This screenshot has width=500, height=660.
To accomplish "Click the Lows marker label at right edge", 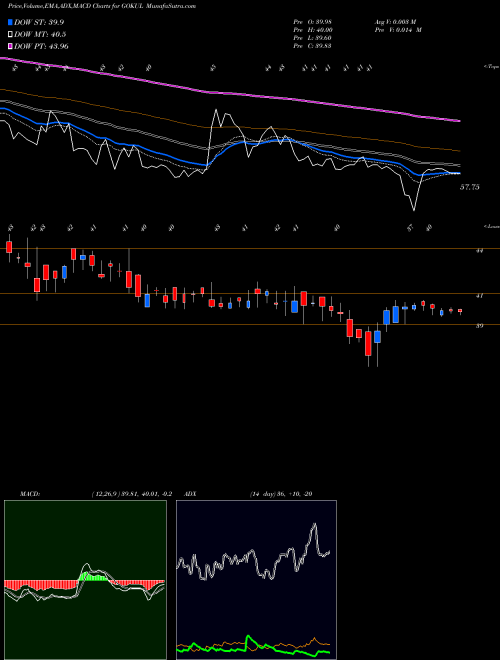I will 491,226.
